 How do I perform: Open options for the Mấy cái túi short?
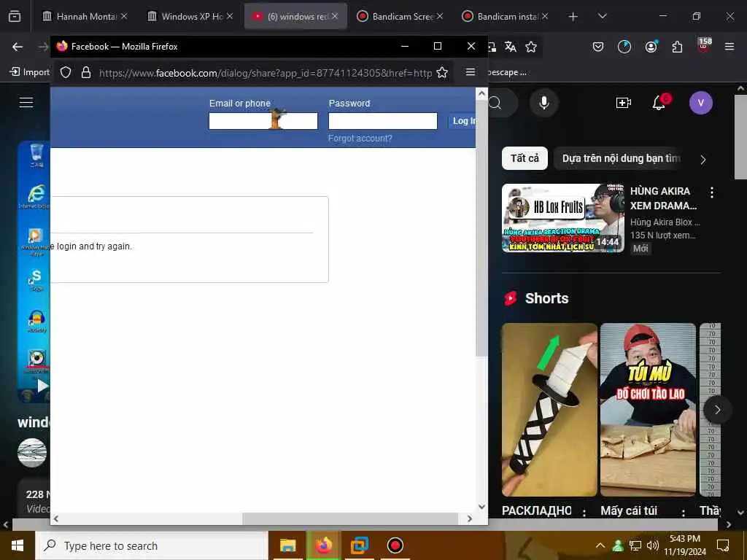[x=683, y=513]
